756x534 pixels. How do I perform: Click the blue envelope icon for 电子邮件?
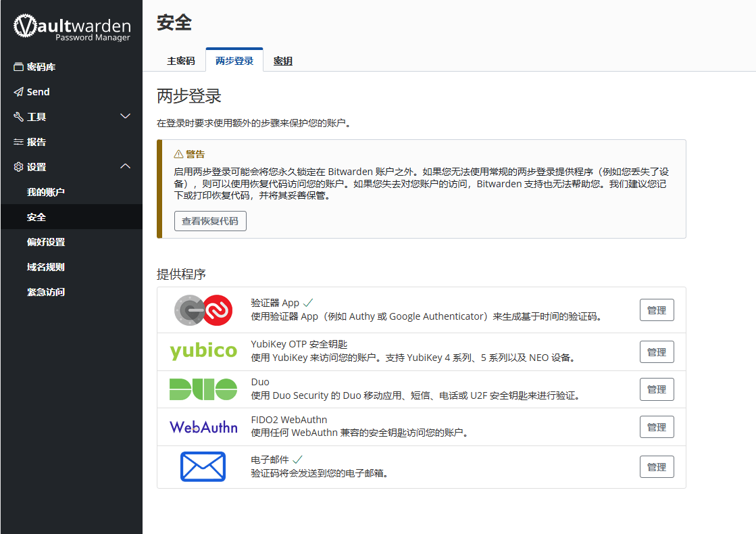[x=203, y=466]
